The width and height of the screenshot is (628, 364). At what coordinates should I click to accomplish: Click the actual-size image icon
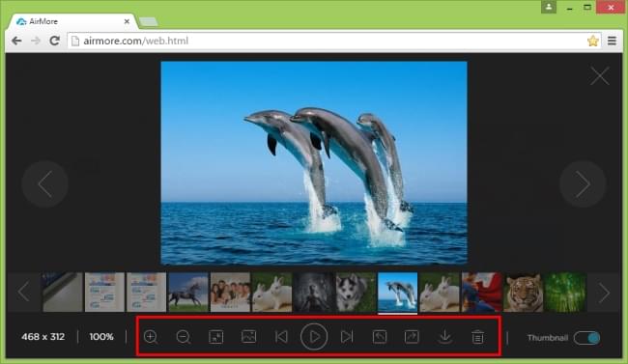248,336
